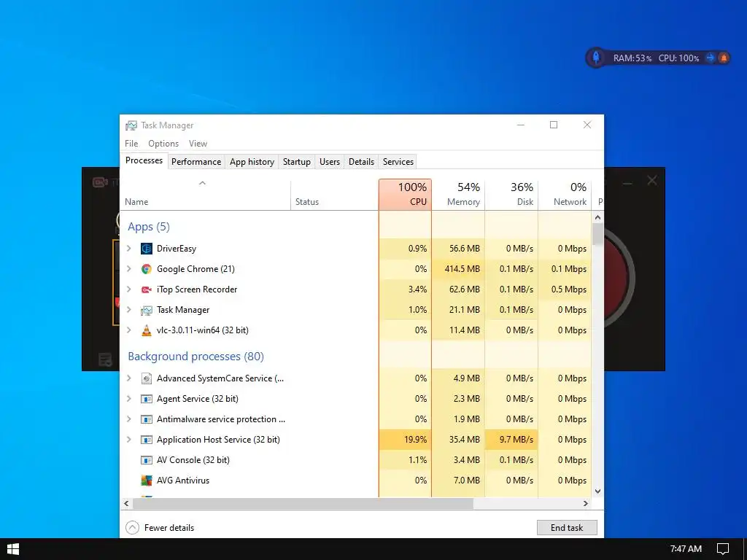747x560 pixels.
Task: Click horizontal scrollbar left arrow
Action: tap(126, 504)
